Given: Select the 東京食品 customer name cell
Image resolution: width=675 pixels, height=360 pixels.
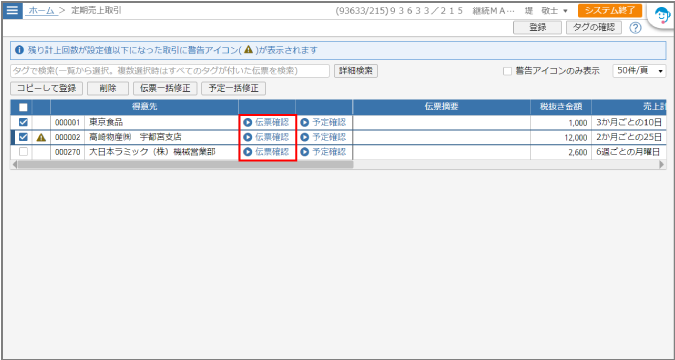Looking at the screenshot, I should click(161, 122).
